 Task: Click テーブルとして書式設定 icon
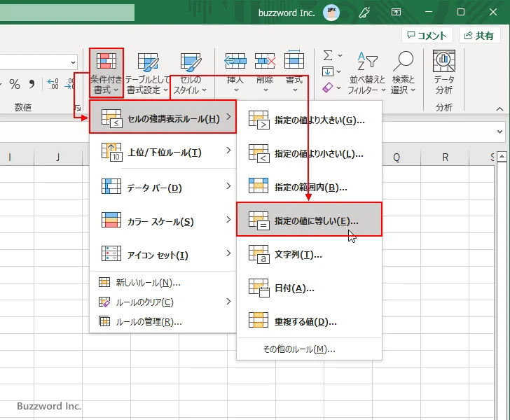tap(148, 62)
